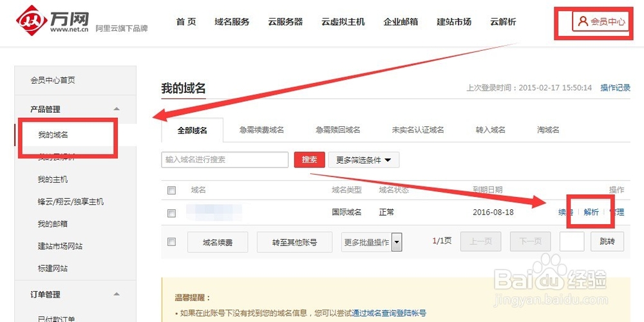Viewport: 644px width, 322px height.
Task: Click the 万网 logo
Action: 53,21
